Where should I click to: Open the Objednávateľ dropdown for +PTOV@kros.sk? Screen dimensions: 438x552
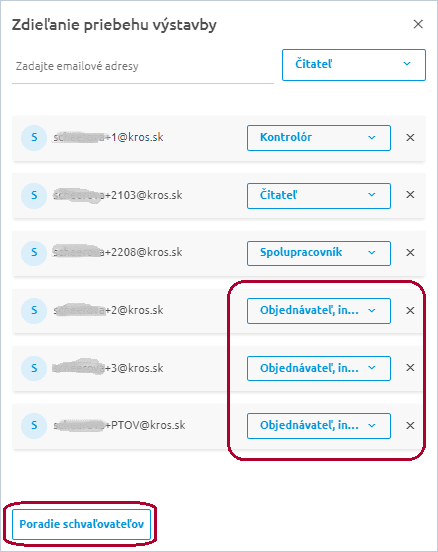(x=319, y=426)
